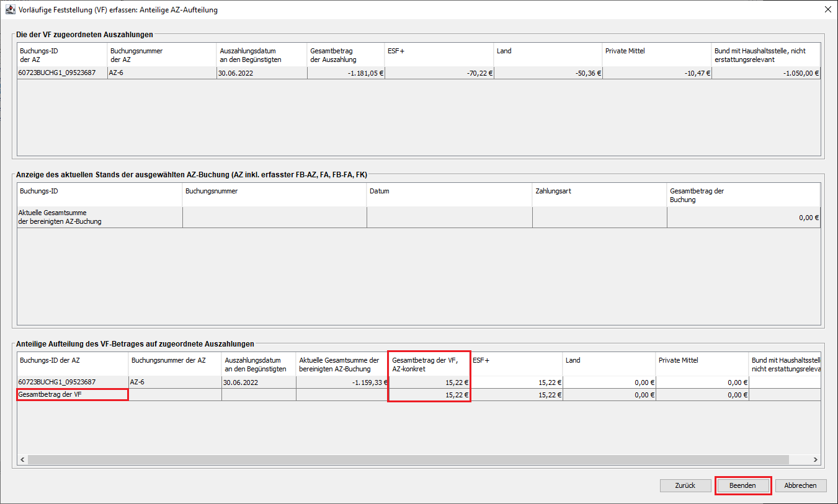Viewport: 838px width, 504px height.
Task: Click the right arrow of the horizontal scrollbar
Action: coord(815,459)
